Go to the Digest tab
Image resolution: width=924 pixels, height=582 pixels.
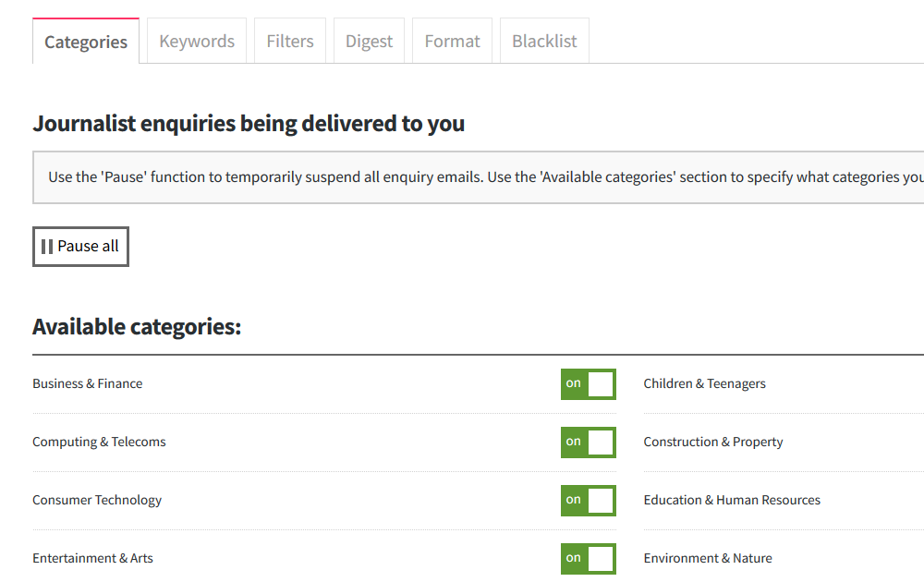tap(369, 41)
